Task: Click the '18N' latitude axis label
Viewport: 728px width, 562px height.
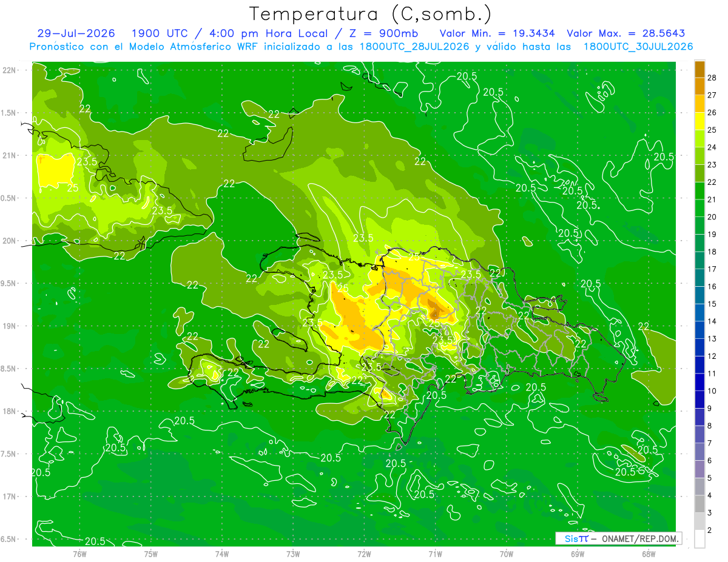Action: click(8, 411)
